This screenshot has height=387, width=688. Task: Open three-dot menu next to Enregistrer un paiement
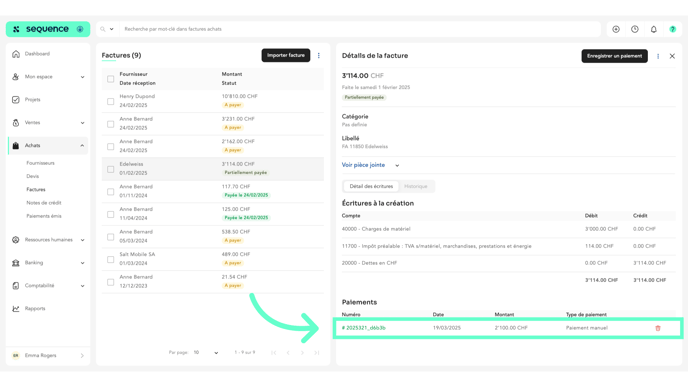tap(658, 56)
